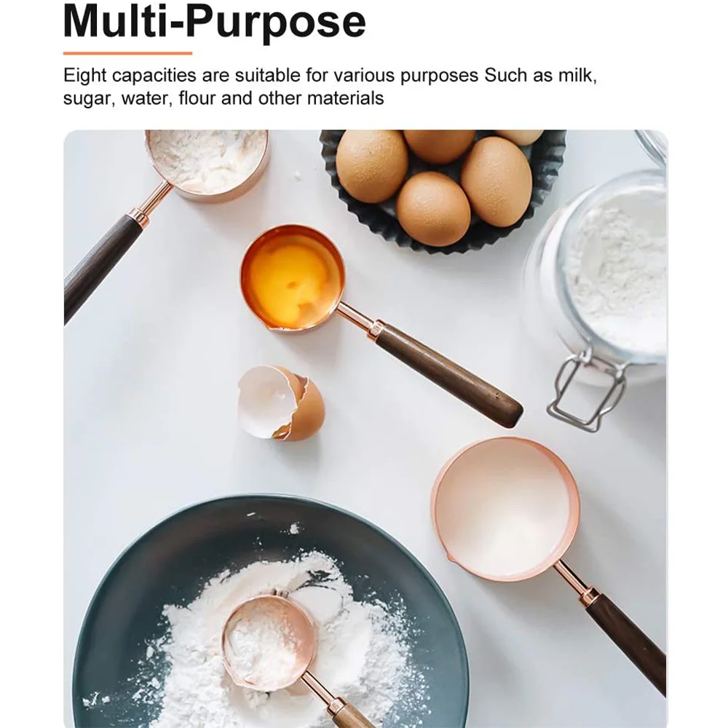Click the metal clasp of the glass jar
Screen dimensions: 728x728
(x=586, y=392)
